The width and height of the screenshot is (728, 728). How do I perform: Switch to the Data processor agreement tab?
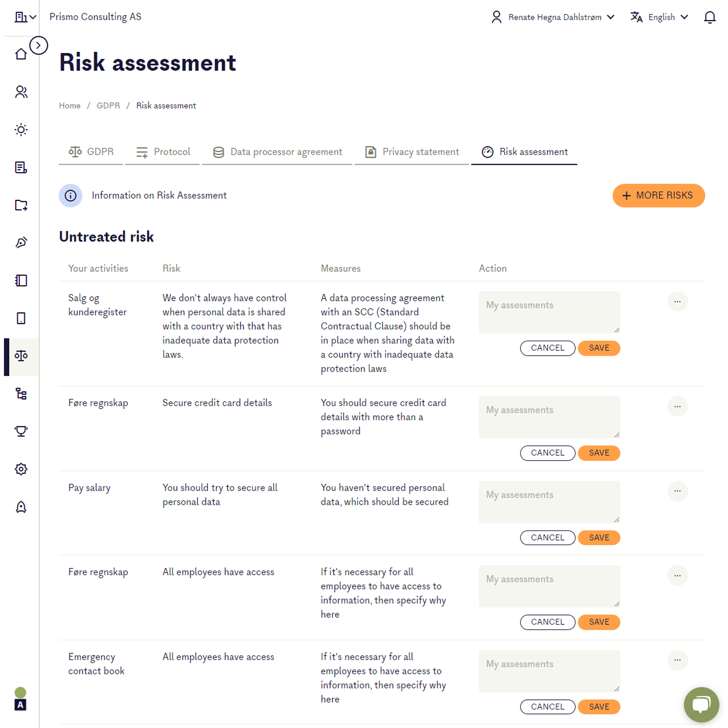point(277,152)
